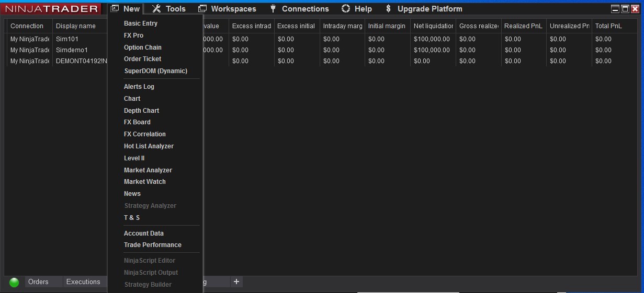Click Intraday margin column header

coord(343,26)
